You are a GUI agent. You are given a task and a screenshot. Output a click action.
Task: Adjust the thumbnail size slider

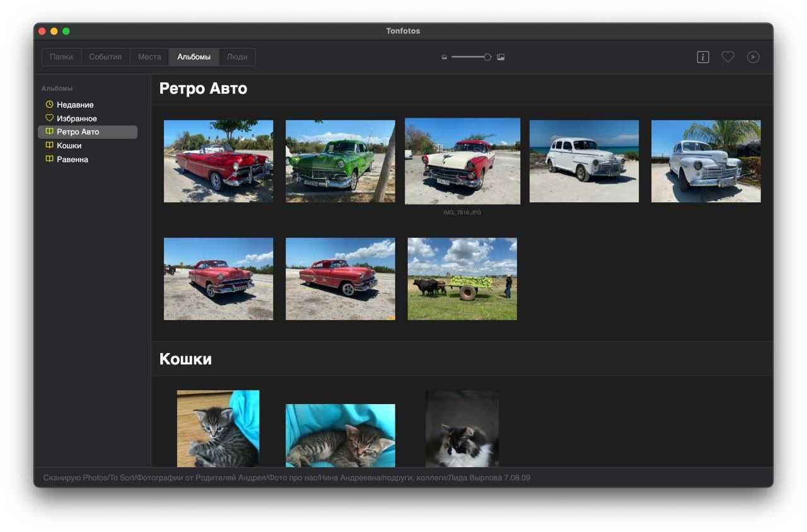(x=487, y=57)
